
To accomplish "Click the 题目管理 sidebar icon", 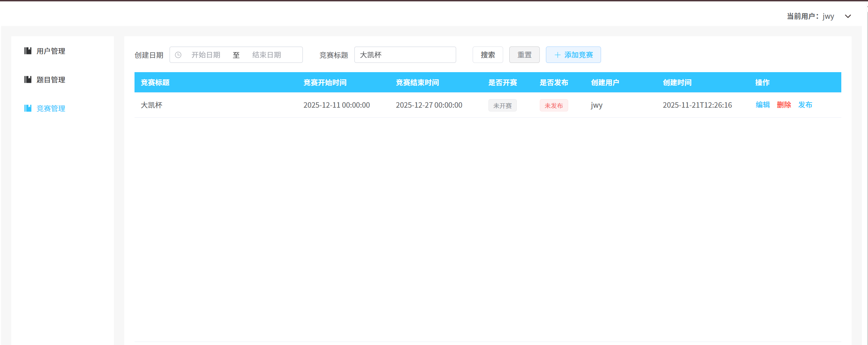I will [x=28, y=80].
